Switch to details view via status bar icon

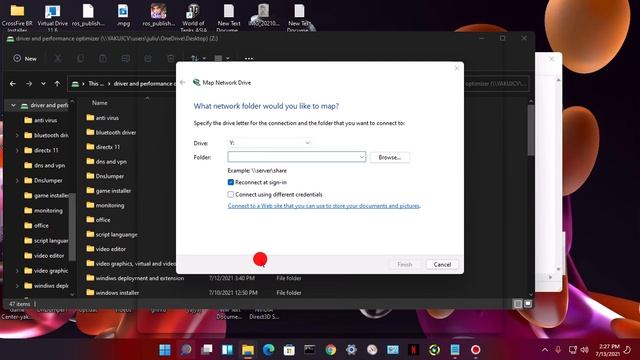coord(518,304)
